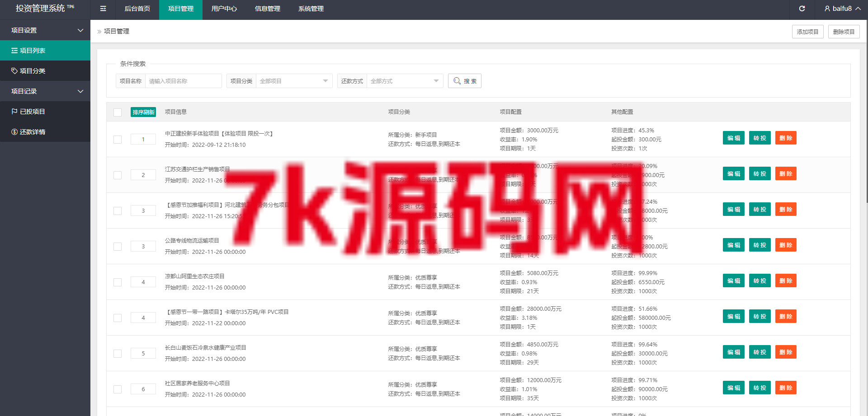The width and height of the screenshot is (868, 416).
Task: Click 开始时间: 2022-09-12 21:18:10 text
Action: tap(205, 145)
